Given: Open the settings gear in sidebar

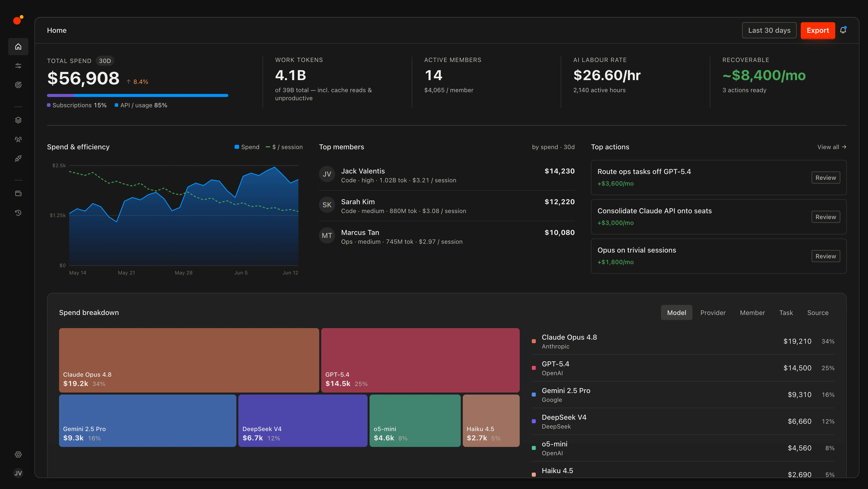Looking at the screenshot, I should point(18,454).
